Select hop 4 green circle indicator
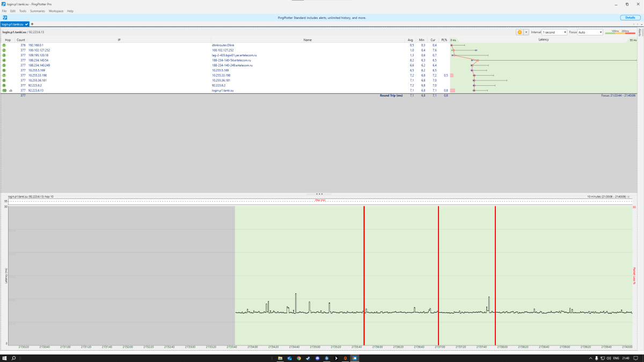Viewport: 644px width, 362px height. [4, 61]
